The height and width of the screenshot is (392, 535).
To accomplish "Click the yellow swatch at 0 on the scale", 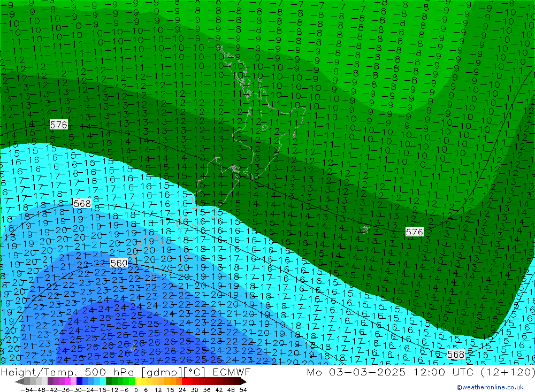I will [x=138, y=381].
